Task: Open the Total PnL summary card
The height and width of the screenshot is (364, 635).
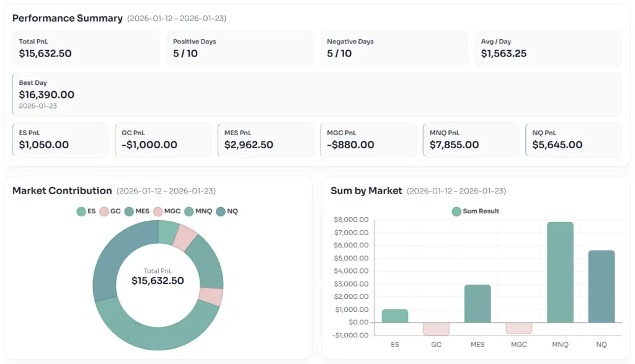Action: click(86, 48)
